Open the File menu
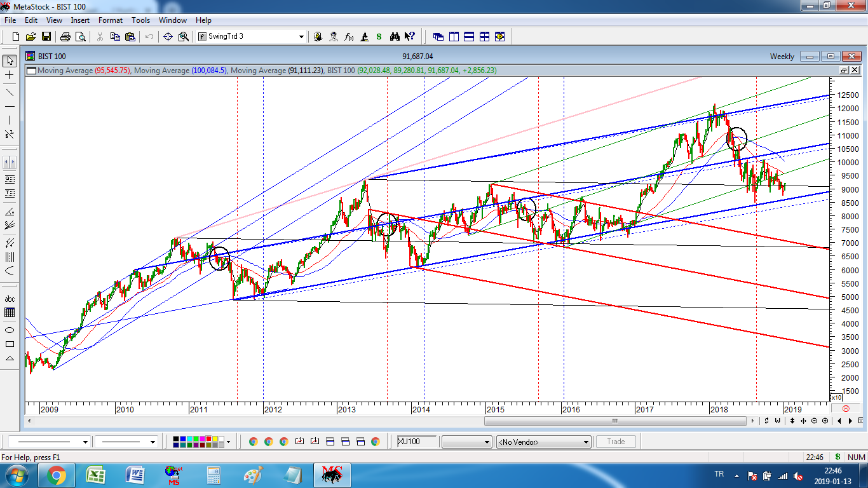 [10, 20]
